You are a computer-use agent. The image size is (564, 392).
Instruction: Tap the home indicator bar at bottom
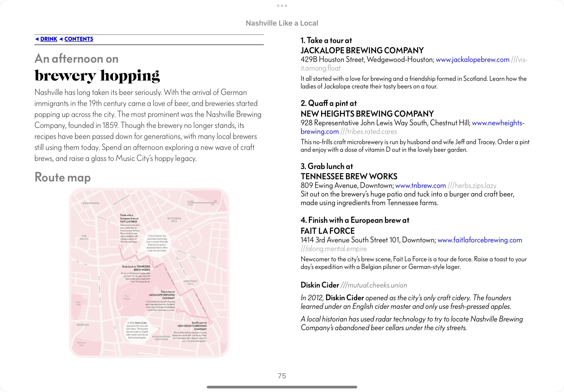pyautogui.click(x=282, y=387)
